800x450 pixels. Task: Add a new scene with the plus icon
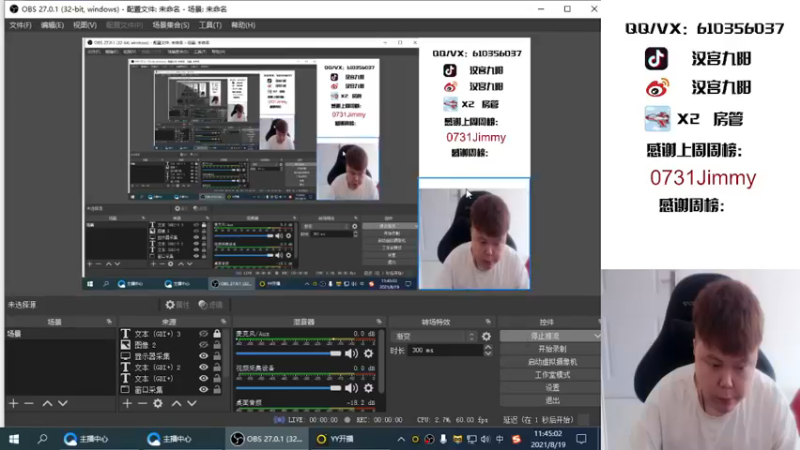coord(14,404)
